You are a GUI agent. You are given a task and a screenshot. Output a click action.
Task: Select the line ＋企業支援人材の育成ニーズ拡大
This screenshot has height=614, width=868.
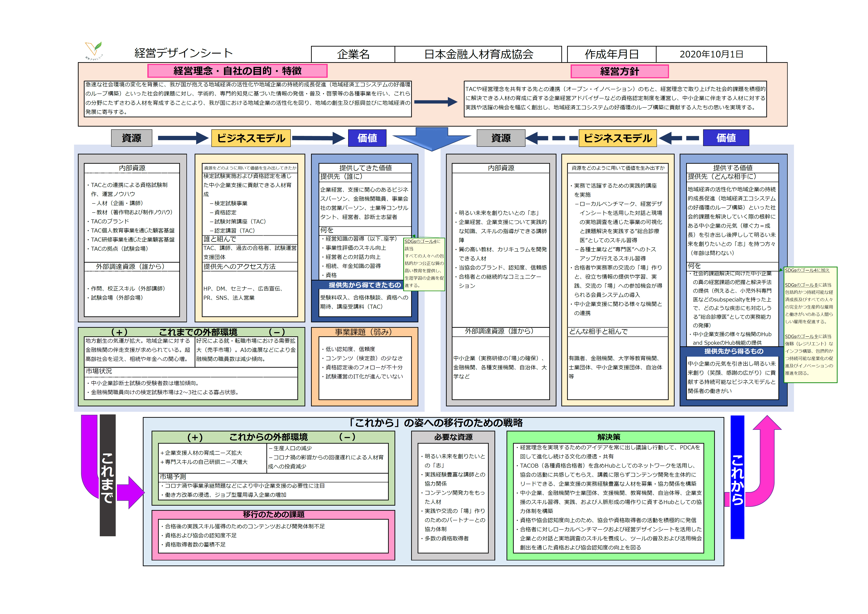[x=201, y=453]
